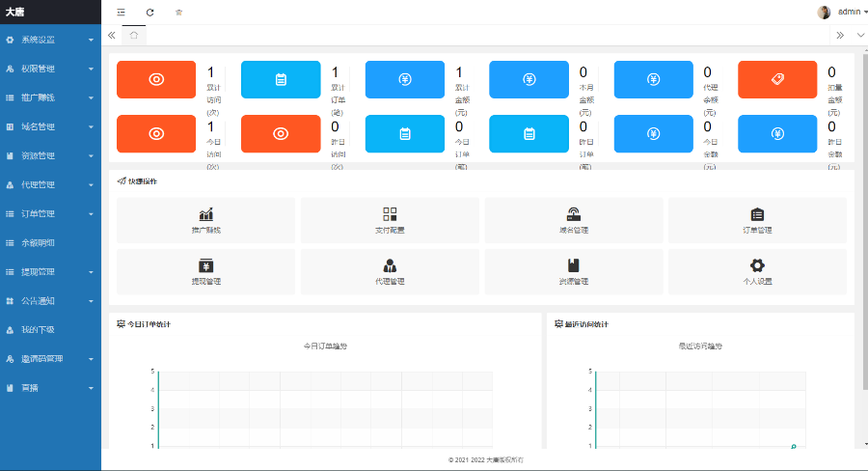Open the admin user dropdown

842,12
